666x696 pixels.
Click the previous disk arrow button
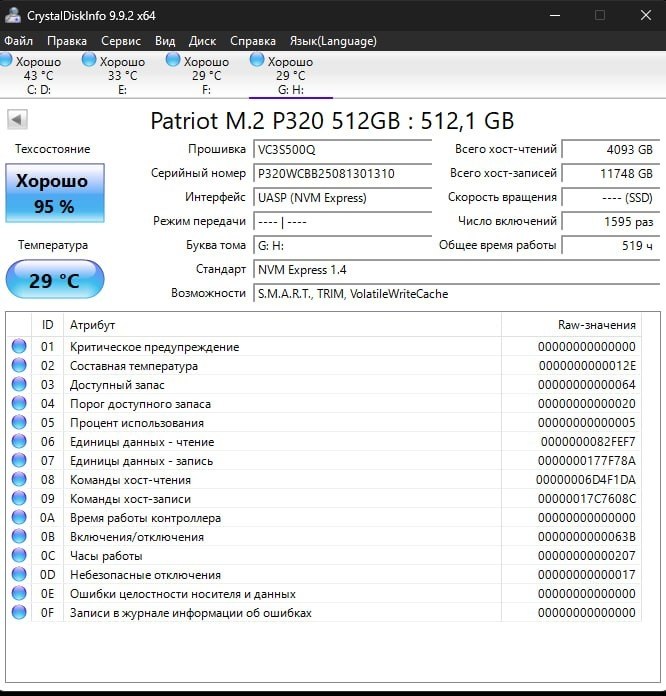click(17, 119)
